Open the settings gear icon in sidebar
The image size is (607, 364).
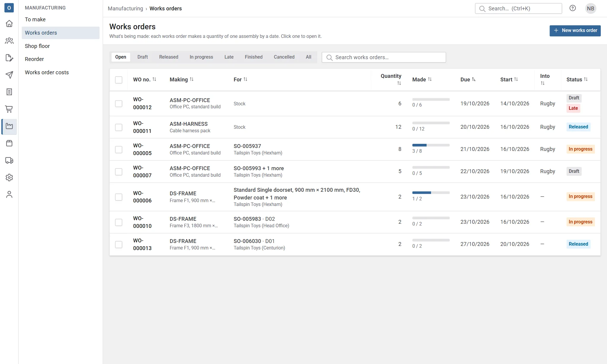[x=9, y=178]
